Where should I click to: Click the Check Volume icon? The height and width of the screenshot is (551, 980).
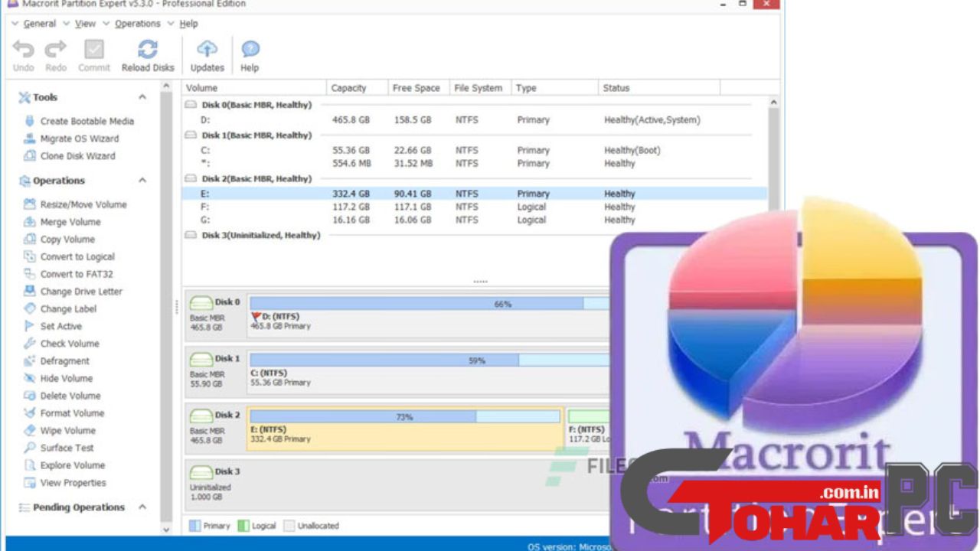point(30,344)
